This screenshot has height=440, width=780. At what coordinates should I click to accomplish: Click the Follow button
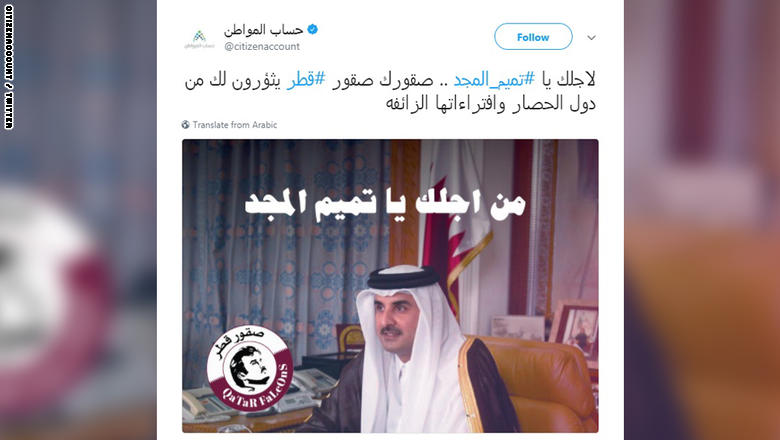pyautogui.click(x=533, y=37)
